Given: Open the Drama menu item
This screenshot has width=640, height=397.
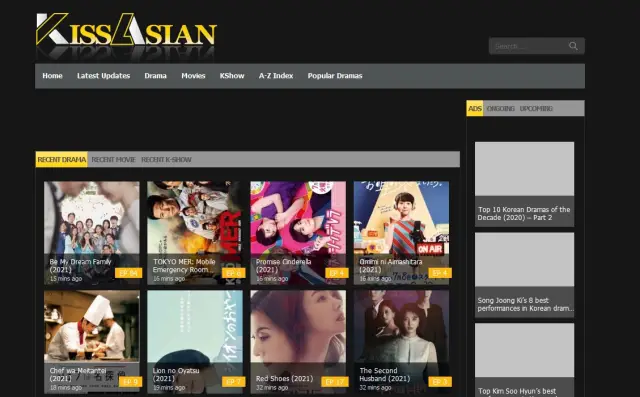Looking at the screenshot, I should click(155, 75).
